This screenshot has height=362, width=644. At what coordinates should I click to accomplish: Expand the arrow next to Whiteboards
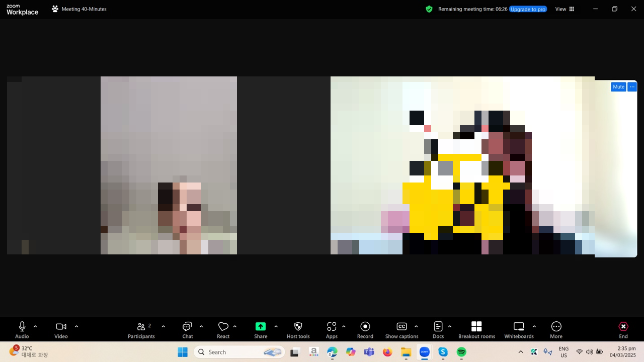coord(534,327)
